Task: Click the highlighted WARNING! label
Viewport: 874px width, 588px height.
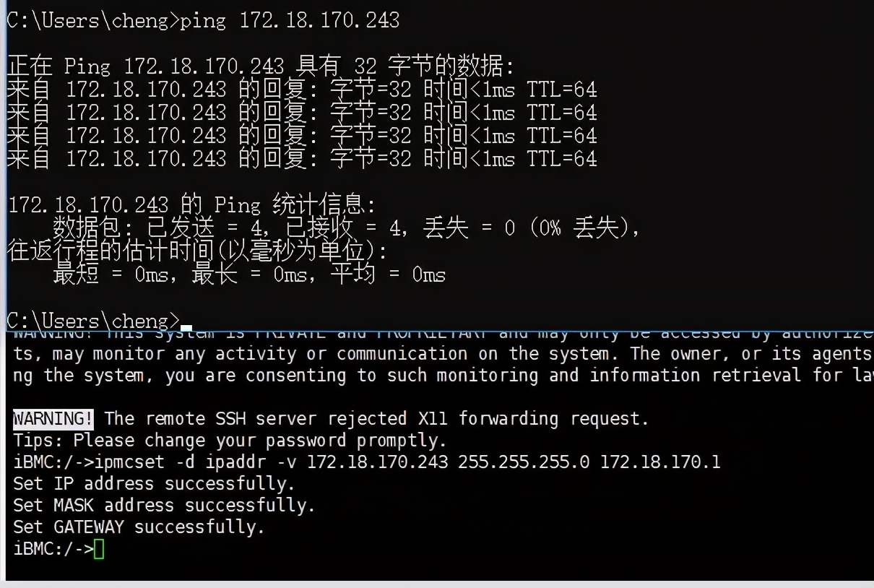Action: click(53, 418)
